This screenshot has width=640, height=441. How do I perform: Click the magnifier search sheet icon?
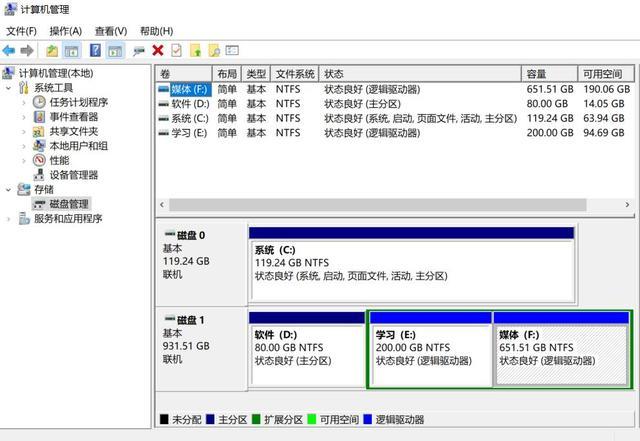click(x=214, y=51)
